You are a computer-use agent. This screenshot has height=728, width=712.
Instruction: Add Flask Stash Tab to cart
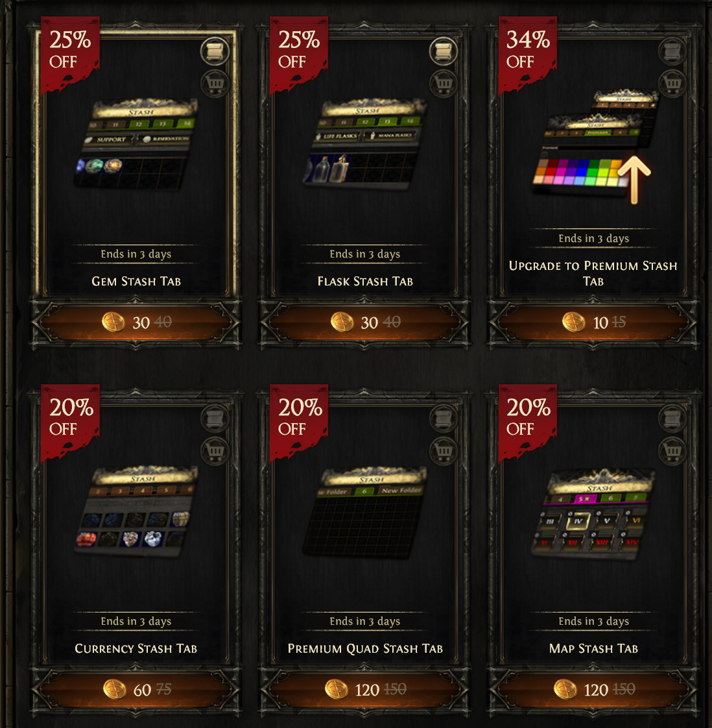(444, 83)
